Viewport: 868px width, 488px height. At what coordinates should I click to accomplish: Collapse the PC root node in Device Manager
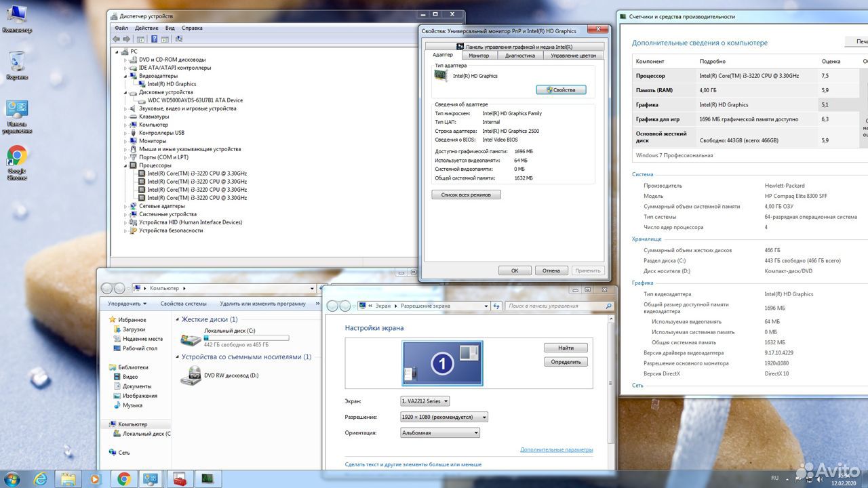point(117,52)
